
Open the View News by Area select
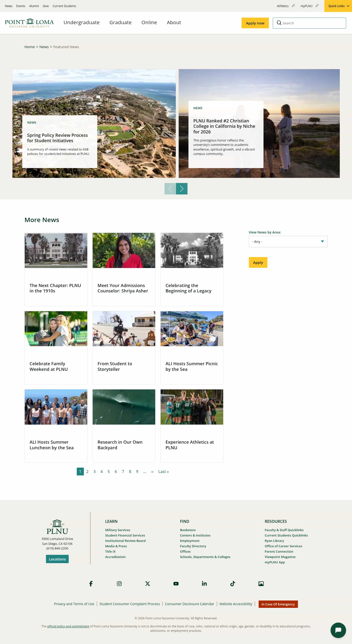pos(288,241)
